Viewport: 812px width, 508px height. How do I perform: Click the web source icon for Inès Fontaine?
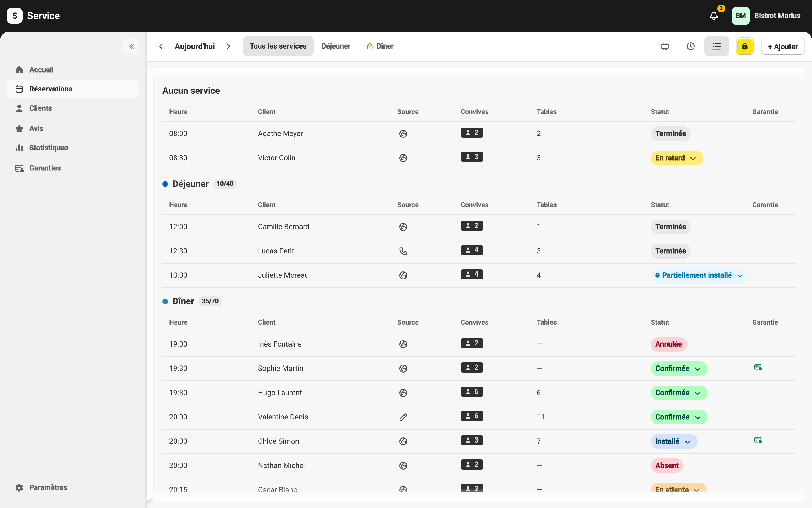pos(403,344)
